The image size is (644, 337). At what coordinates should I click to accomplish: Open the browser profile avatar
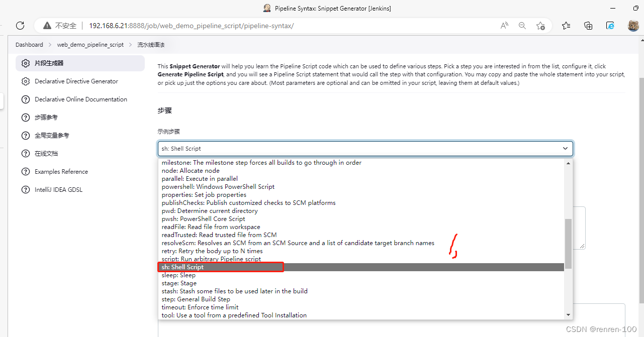[x=633, y=26]
